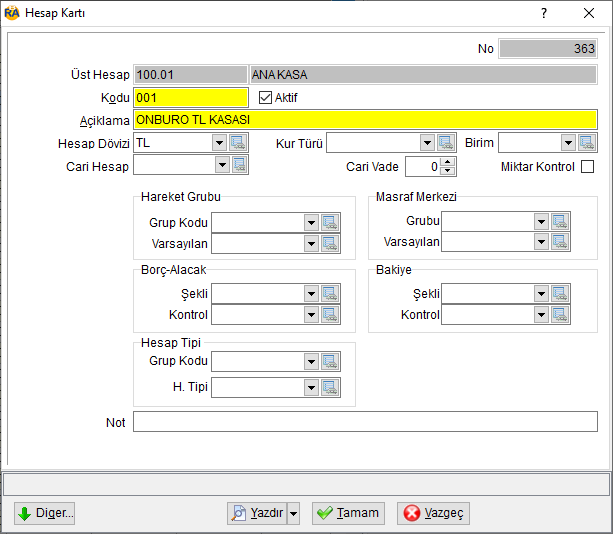Image resolution: width=613 pixels, height=534 pixels.
Task: Focus the Açıklama field ONBURO TL KASASI
Action: coord(365,120)
